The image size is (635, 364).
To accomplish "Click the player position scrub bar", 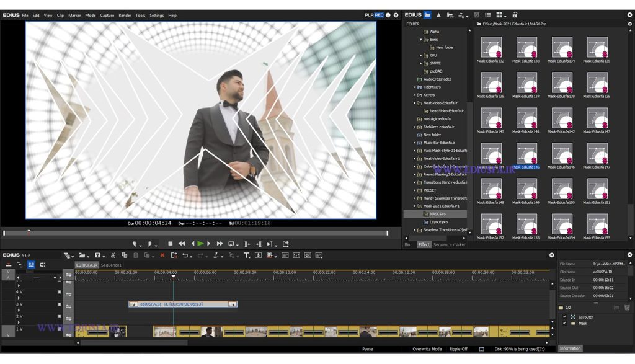I will click(x=195, y=233).
